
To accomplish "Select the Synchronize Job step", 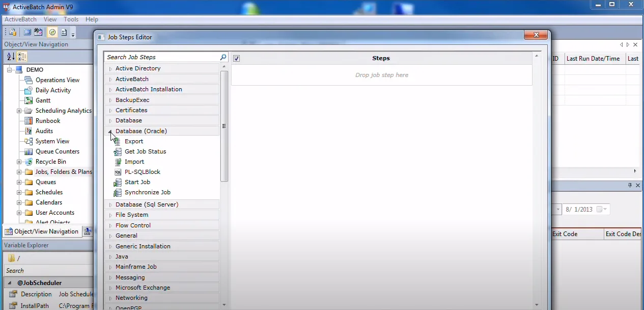I will click(148, 192).
